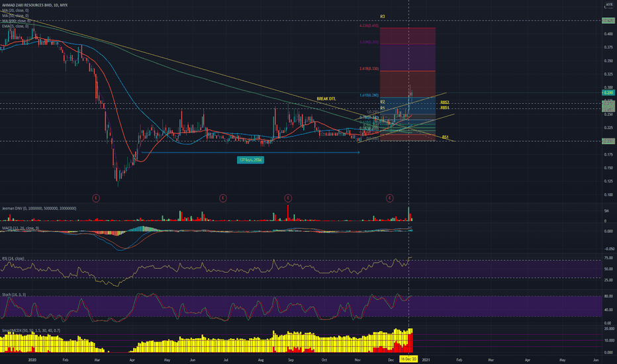
Task: Open the earnings 'E' marker near July
Action: [x=222, y=199]
